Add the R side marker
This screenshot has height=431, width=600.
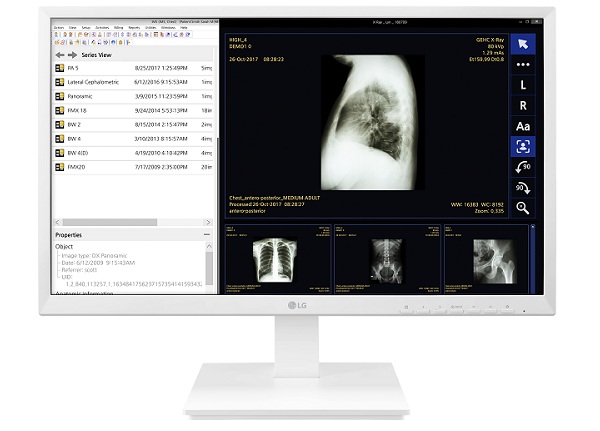coord(523,106)
